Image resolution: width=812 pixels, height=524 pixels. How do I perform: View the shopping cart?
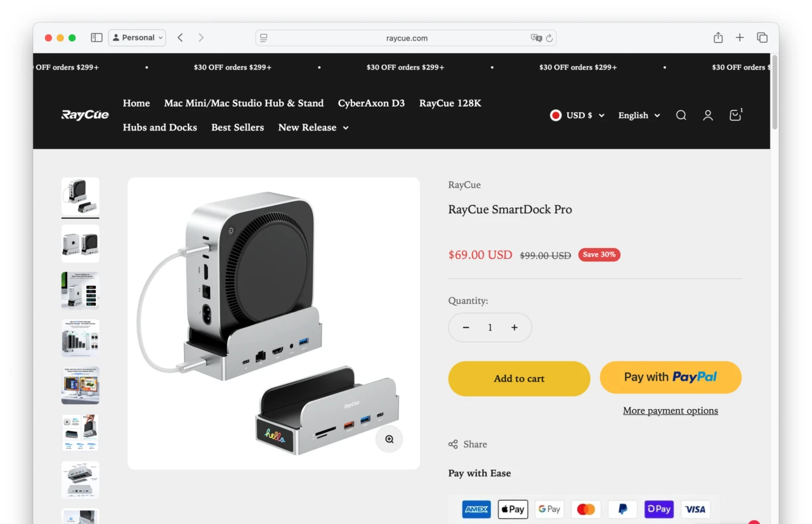(x=735, y=115)
